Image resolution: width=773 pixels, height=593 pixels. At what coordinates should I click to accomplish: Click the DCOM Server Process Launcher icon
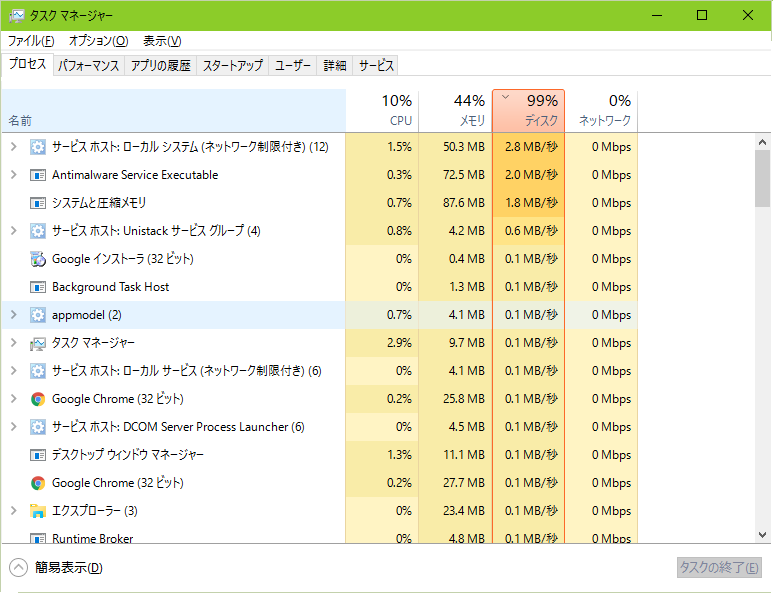(38, 427)
